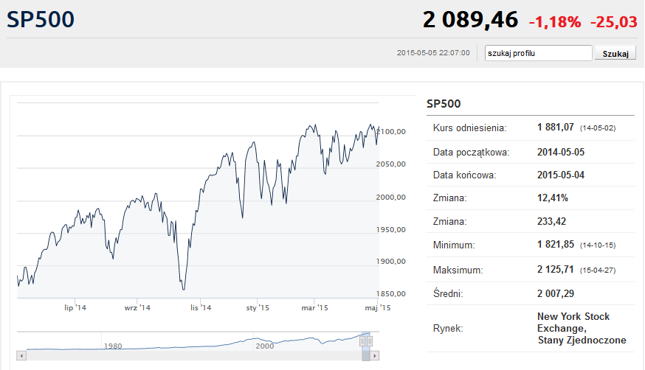Screen dimensions: 645x370
Task: Click the percentage change -1,18%
Action: 555,22
